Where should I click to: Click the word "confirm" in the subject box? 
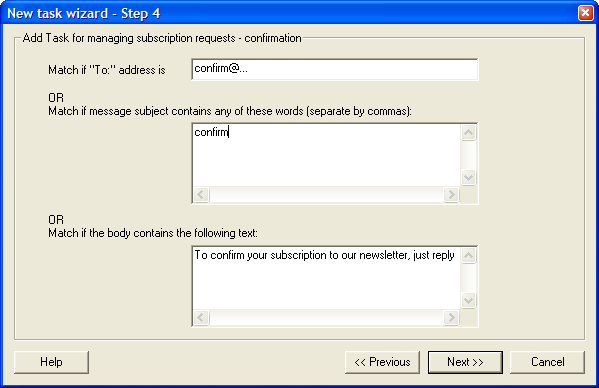tap(211, 132)
